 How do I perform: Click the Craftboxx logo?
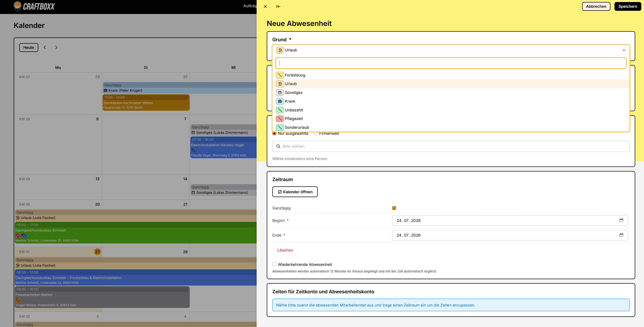pos(34,7)
